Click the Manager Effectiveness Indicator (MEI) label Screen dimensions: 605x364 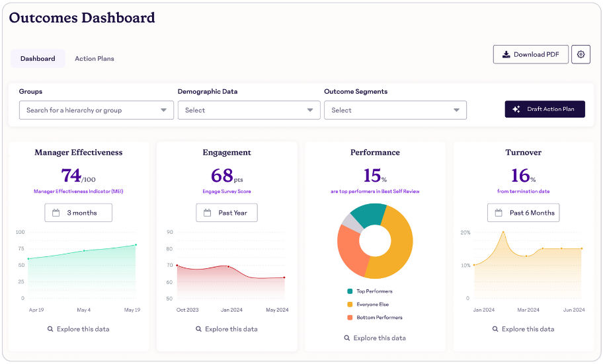78,192
